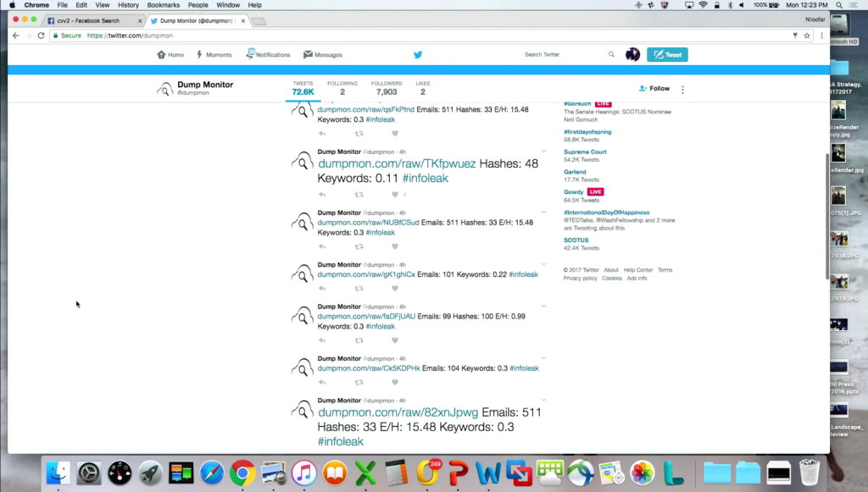Viewport: 868px width, 492px height.
Task: Click the magnifier button in Twitter search
Action: (x=611, y=54)
